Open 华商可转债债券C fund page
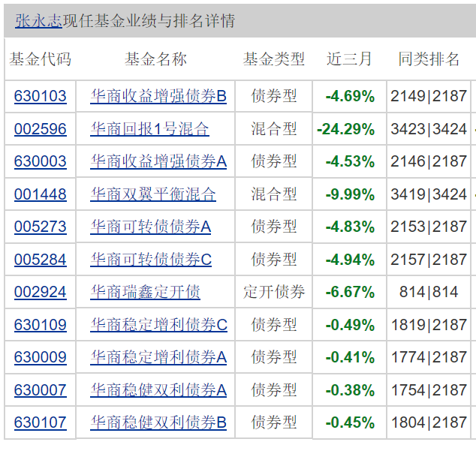This screenshot has width=476, height=451. 151,260
